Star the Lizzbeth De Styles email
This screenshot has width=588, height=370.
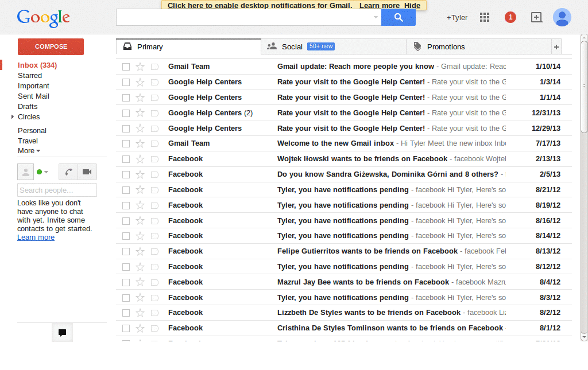click(140, 313)
